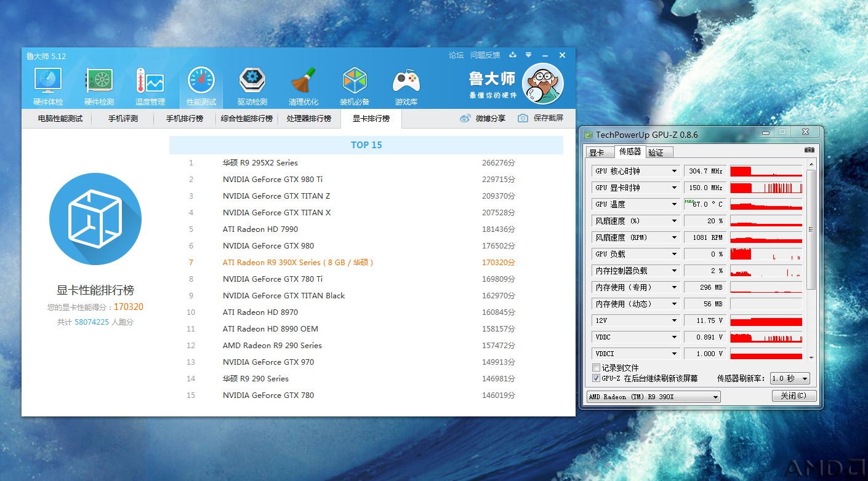The image size is (868, 481).
Task: Click the 鲁大师 mascot avatar
Action: point(543,84)
